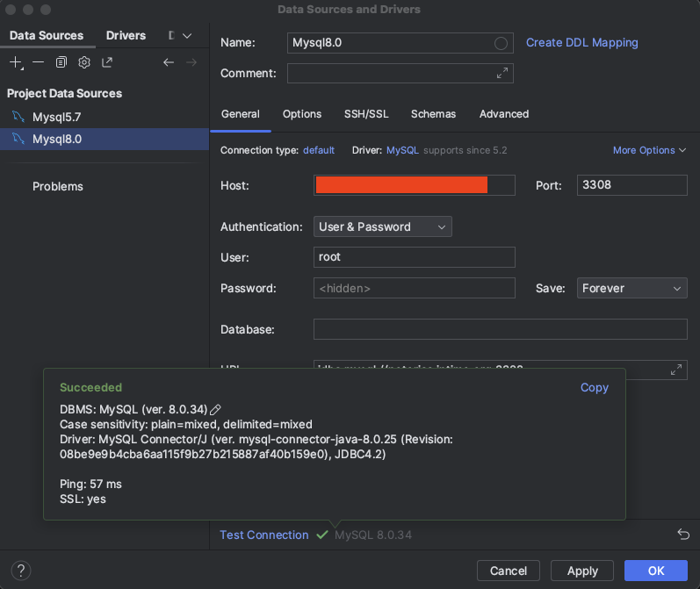Open the Advanced tab
700x589 pixels.
click(x=504, y=114)
